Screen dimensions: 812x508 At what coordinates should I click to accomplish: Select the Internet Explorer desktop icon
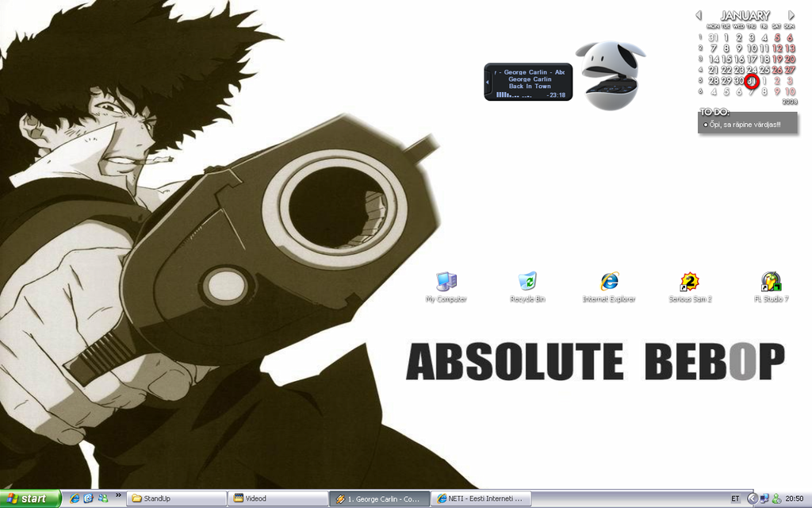609,287
